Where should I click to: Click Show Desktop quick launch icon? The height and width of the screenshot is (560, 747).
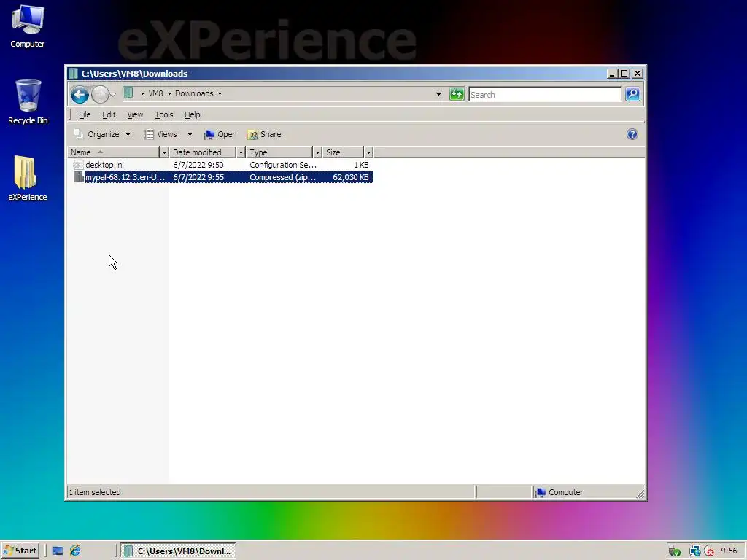coord(58,551)
